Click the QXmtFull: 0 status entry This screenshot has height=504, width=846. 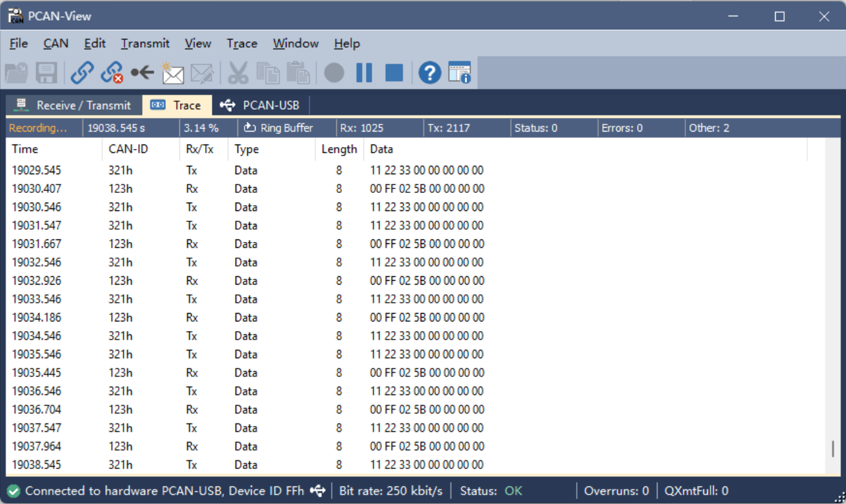696,491
